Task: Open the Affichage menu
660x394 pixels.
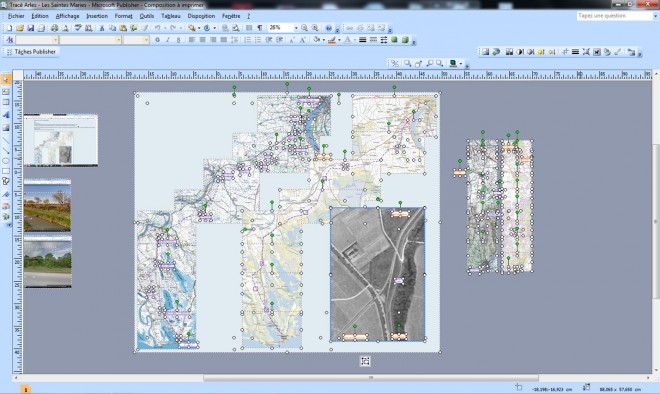Action: pyautogui.click(x=67, y=16)
